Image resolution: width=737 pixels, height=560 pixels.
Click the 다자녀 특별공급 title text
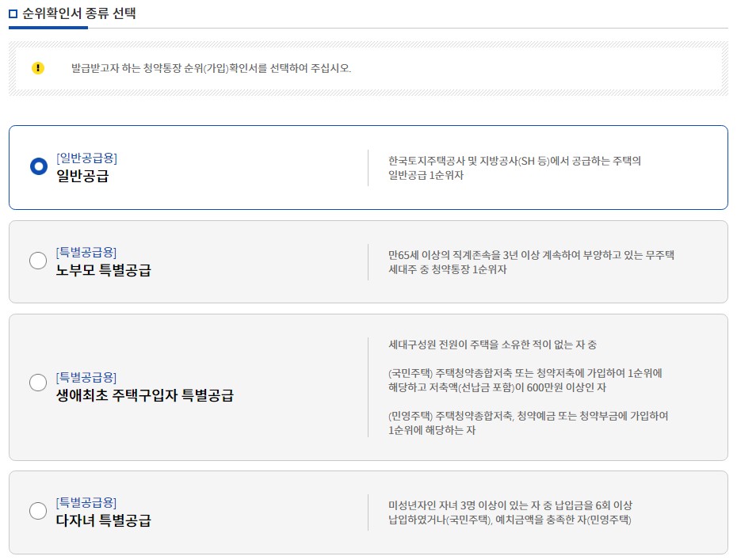coord(103,520)
